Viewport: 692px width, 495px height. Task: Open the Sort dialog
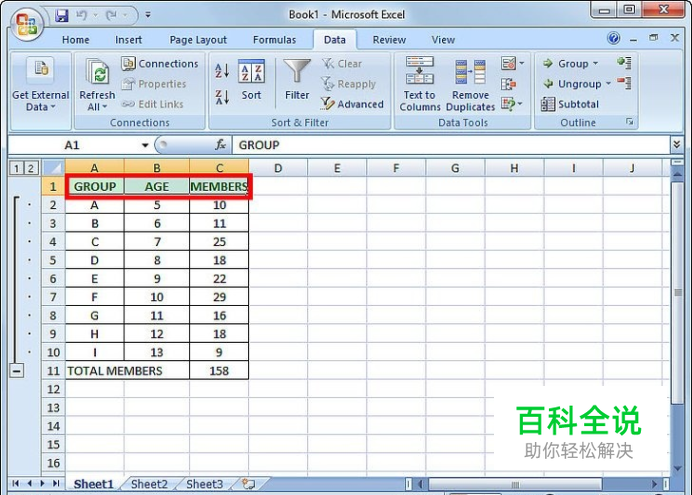click(252, 80)
